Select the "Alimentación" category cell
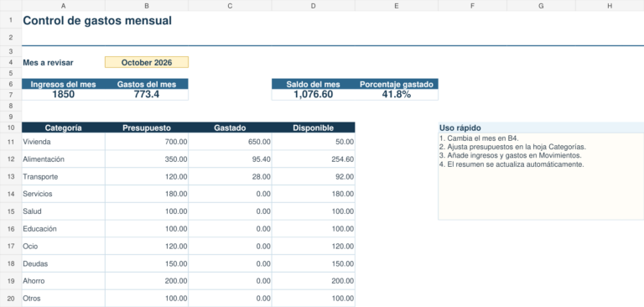Screen dimensions: 644x307 [x=63, y=159]
